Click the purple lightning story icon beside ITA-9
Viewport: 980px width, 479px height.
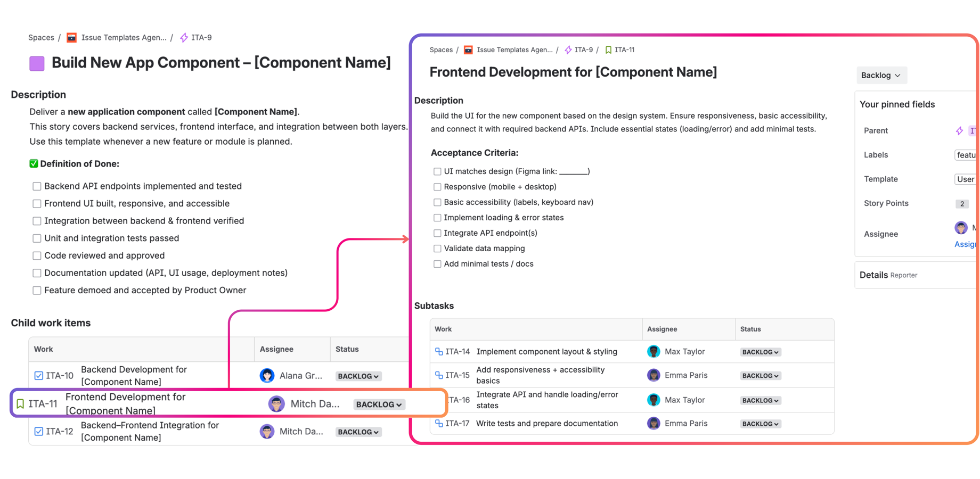(x=184, y=37)
